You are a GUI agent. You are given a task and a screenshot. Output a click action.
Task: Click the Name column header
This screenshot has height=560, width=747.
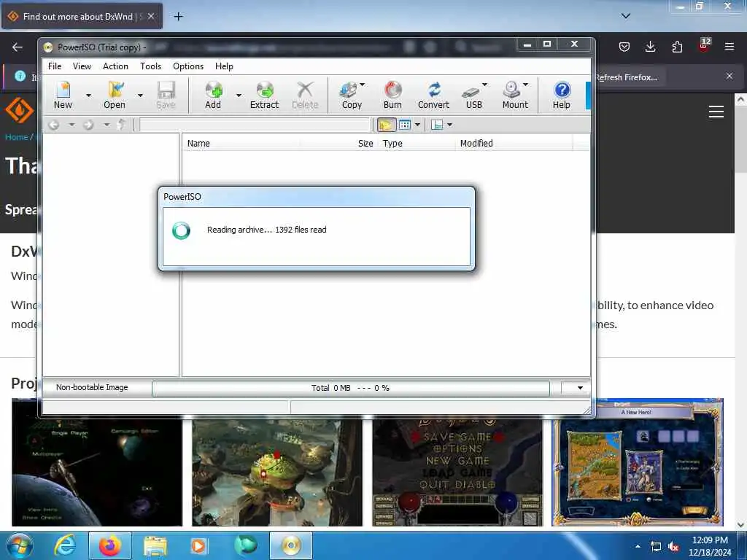pyautogui.click(x=241, y=144)
